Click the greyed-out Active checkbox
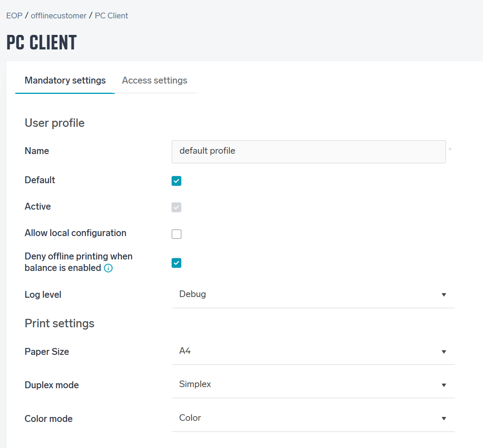Viewport: 483px width, 448px height. point(176,207)
